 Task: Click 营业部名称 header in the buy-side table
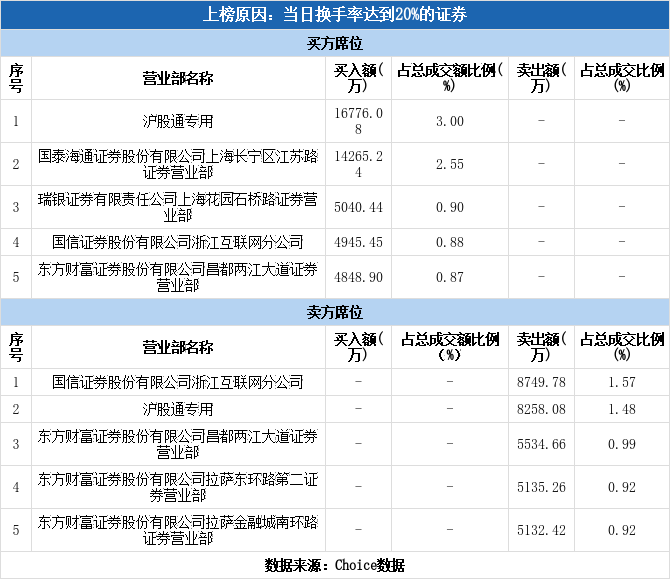click(x=178, y=78)
